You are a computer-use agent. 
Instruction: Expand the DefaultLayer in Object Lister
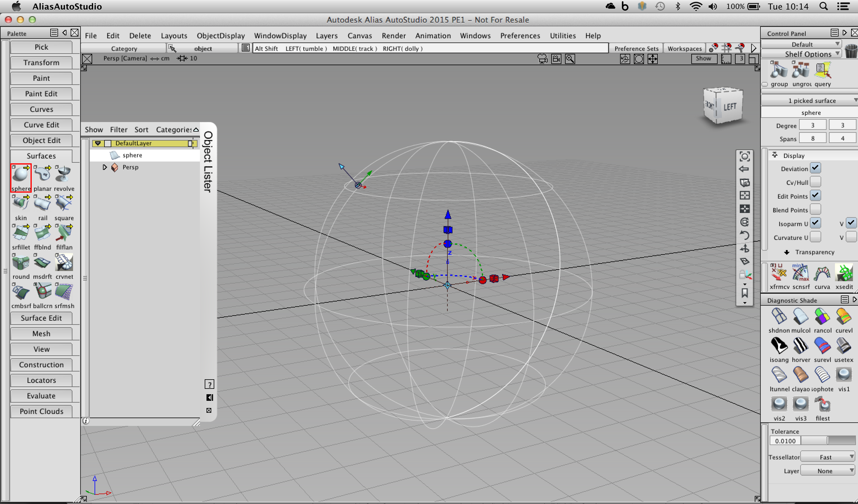pos(98,143)
